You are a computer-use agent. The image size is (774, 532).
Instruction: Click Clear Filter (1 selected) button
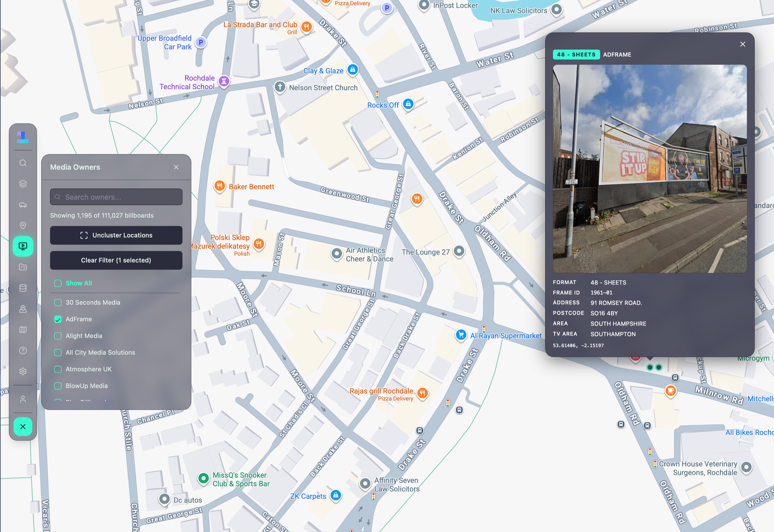click(116, 260)
